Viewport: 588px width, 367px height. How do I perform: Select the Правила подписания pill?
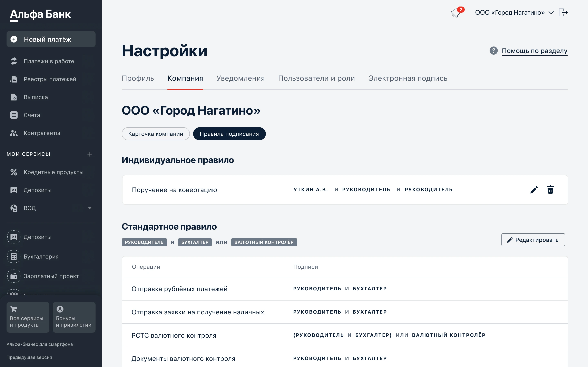229,134
